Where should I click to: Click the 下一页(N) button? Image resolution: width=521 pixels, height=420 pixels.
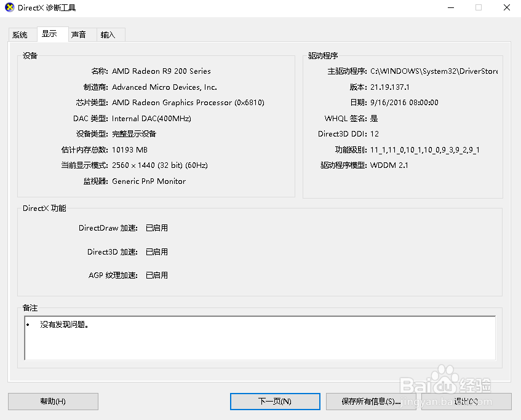coord(274,401)
